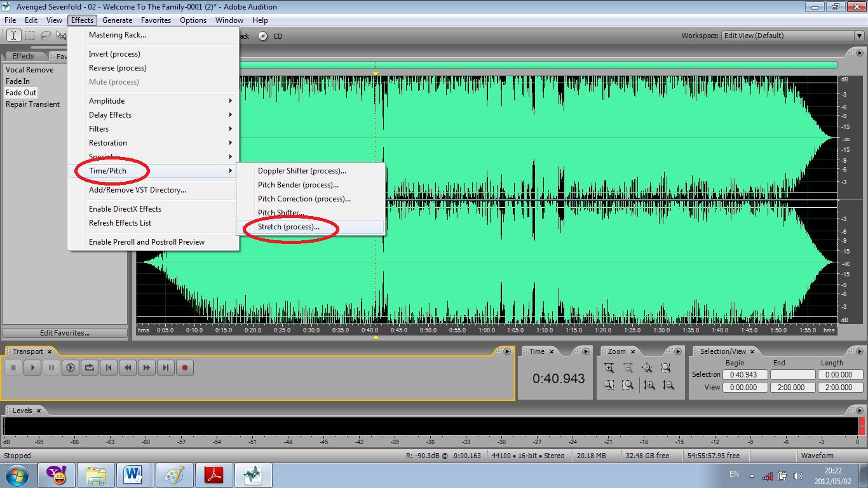Pause the audio playback
The width and height of the screenshot is (868, 488).
51,367
